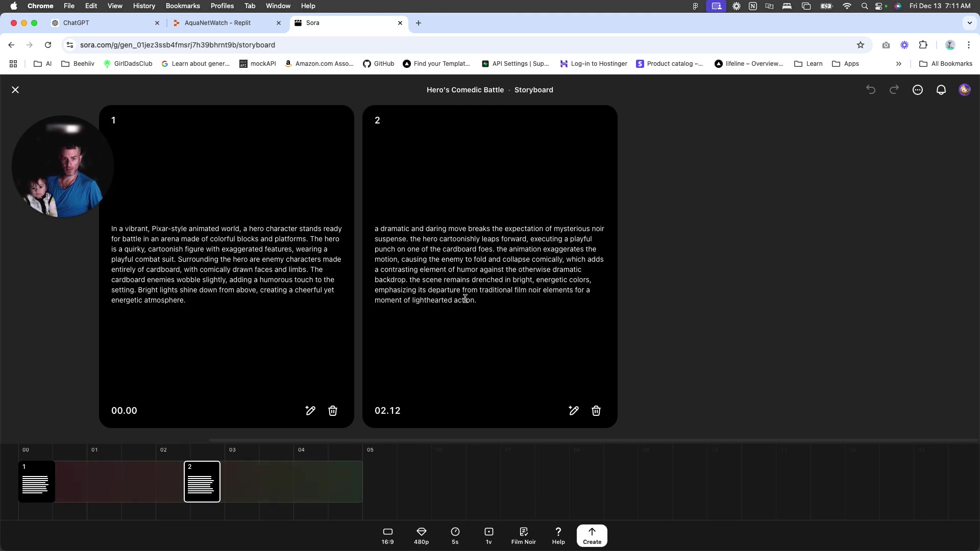Switch to the AquaNetWatch - Replit tab
Viewport: 980px width, 551px height.
(218, 23)
